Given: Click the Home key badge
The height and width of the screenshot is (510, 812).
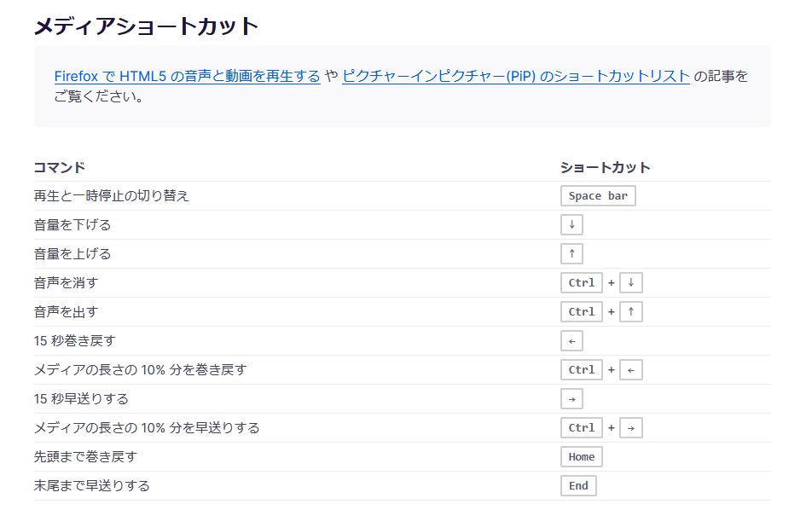Looking at the screenshot, I should [x=581, y=457].
